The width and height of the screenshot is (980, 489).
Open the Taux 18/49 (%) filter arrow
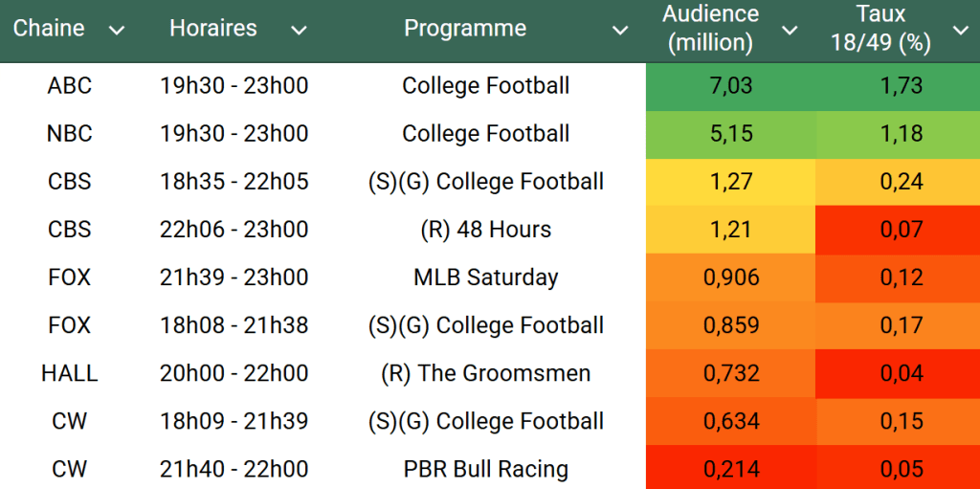point(960,31)
